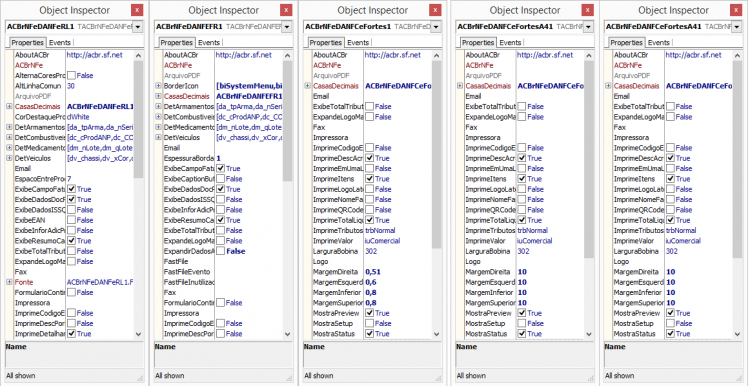Enable FormularioContin in ACBrNFeDANFEFR1 inspector
Image resolution: width=750 pixels, height=386 pixels.
221,303
